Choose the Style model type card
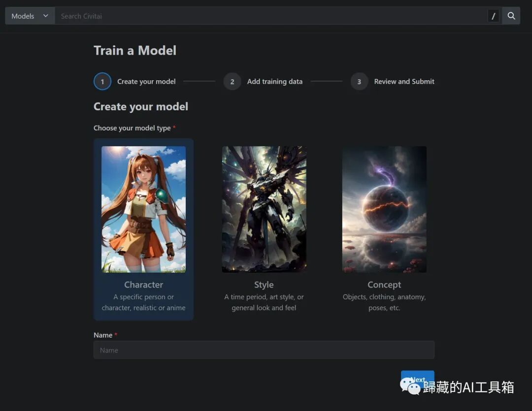This screenshot has width=532, height=411. pos(264,229)
